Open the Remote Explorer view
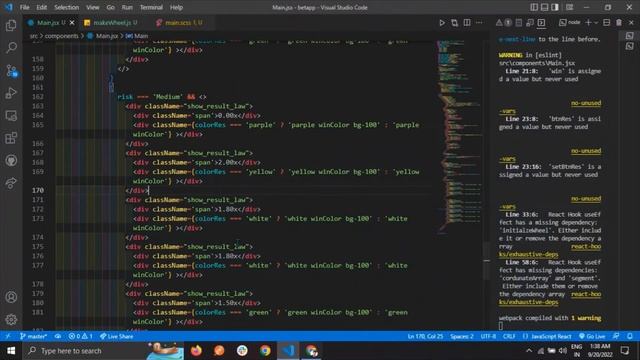This screenshot has width=640, height=360. [11, 116]
